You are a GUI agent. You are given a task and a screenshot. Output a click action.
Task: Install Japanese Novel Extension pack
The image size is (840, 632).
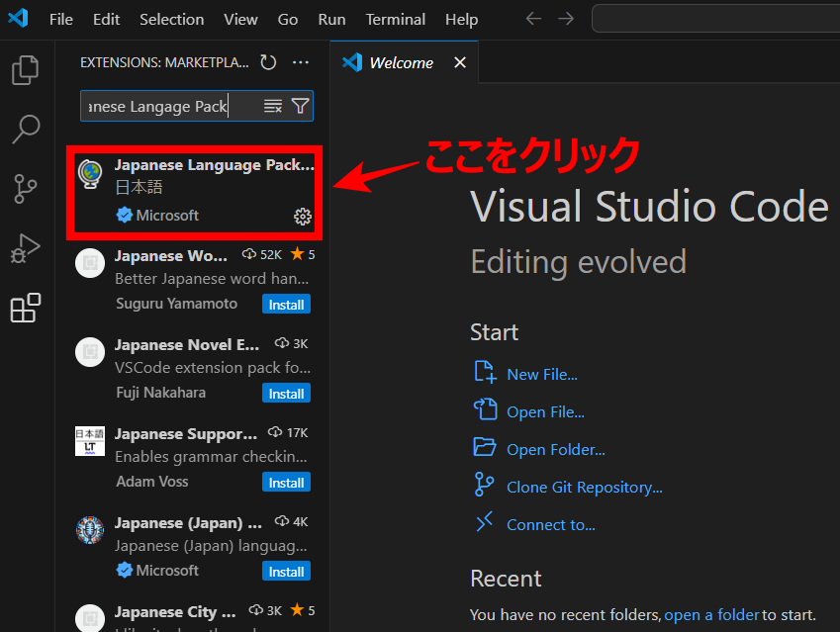[286, 393]
